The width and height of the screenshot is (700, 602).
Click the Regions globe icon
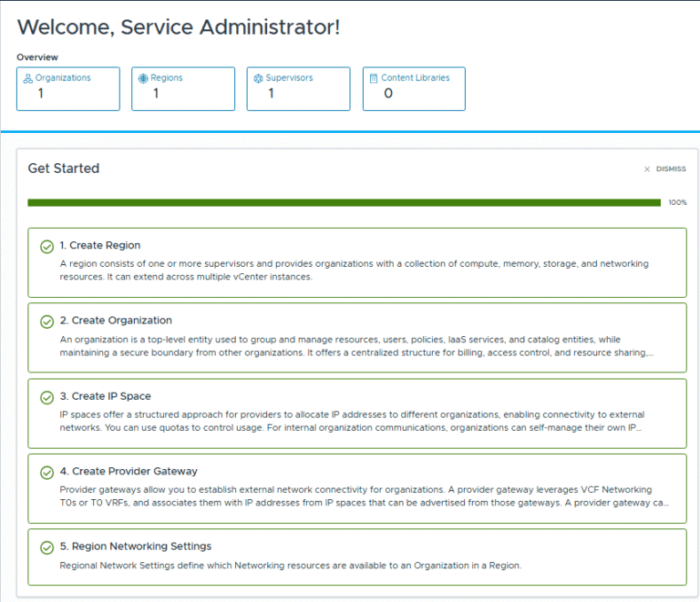tap(143, 78)
